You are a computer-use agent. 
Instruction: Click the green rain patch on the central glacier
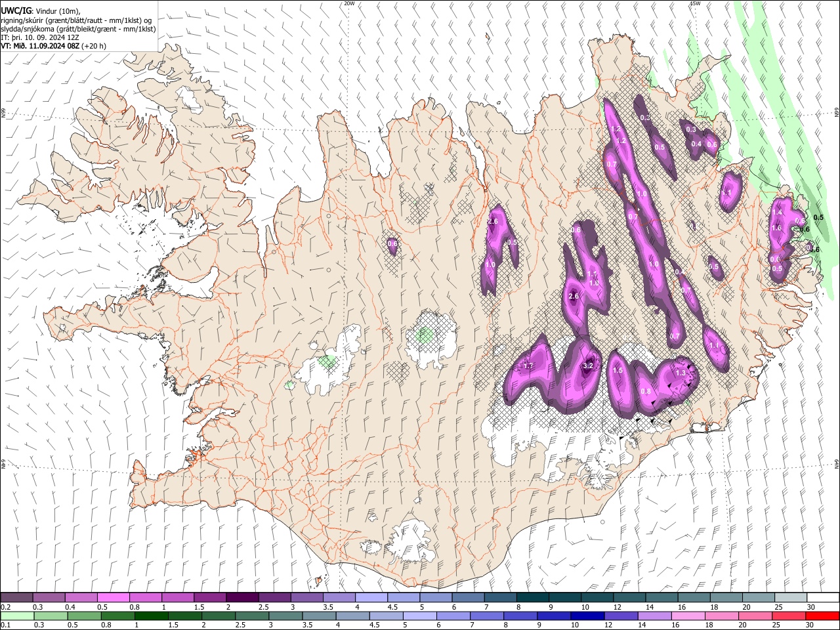426,335
